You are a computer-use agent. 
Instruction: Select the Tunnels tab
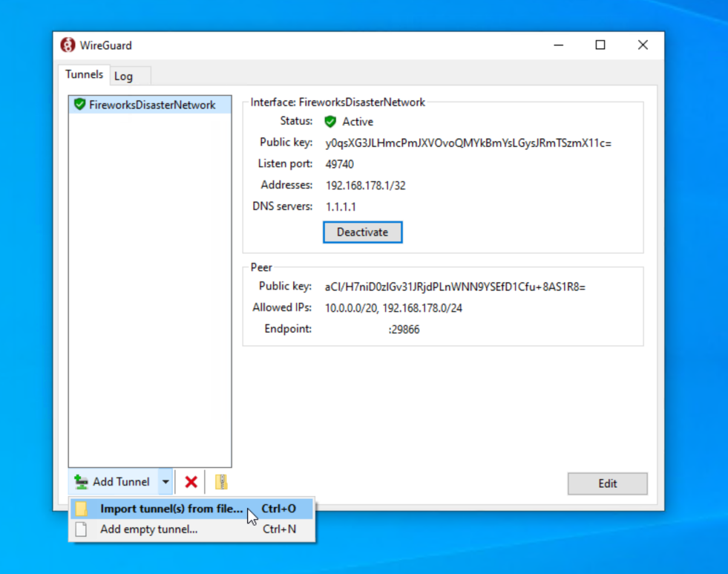coord(84,74)
